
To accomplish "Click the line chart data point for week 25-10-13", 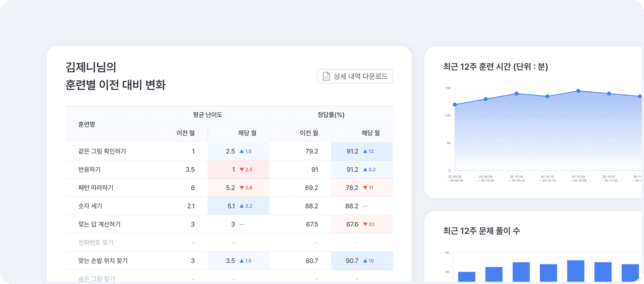I will 548,96.
